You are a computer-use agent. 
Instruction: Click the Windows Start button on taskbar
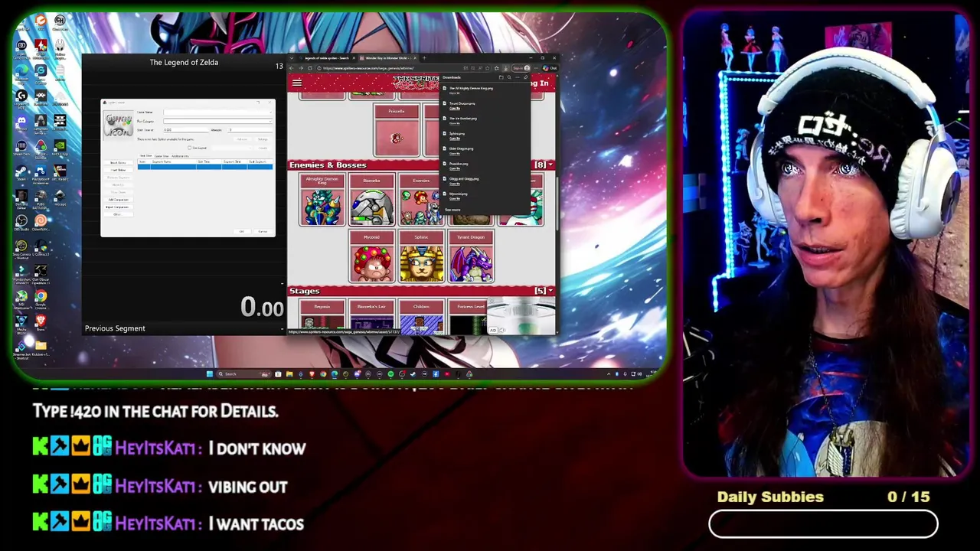209,373
